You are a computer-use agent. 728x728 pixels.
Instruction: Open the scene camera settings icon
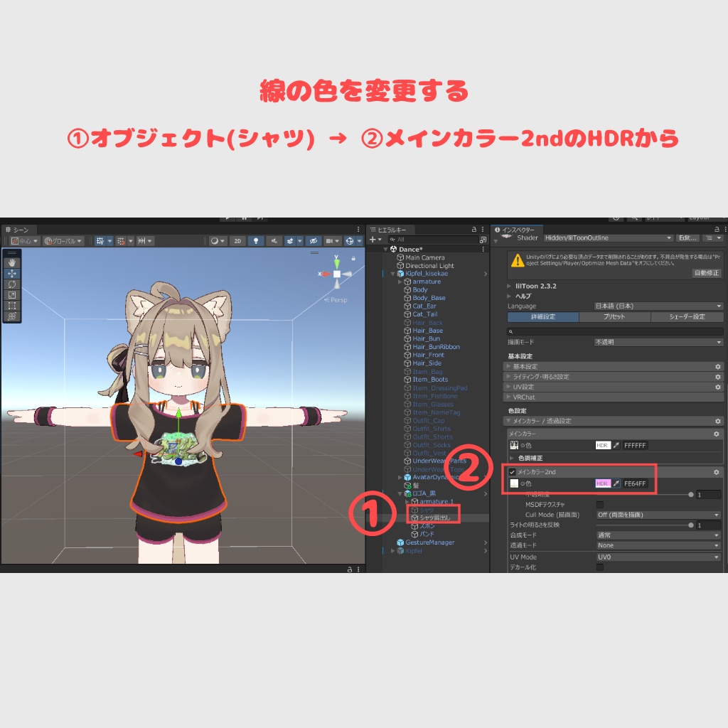pyautogui.click(x=333, y=240)
